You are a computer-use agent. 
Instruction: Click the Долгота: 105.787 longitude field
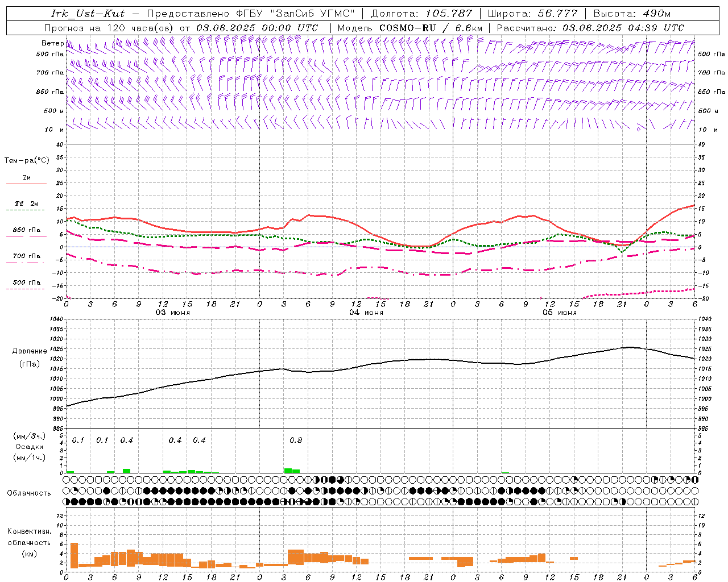click(421, 14)
